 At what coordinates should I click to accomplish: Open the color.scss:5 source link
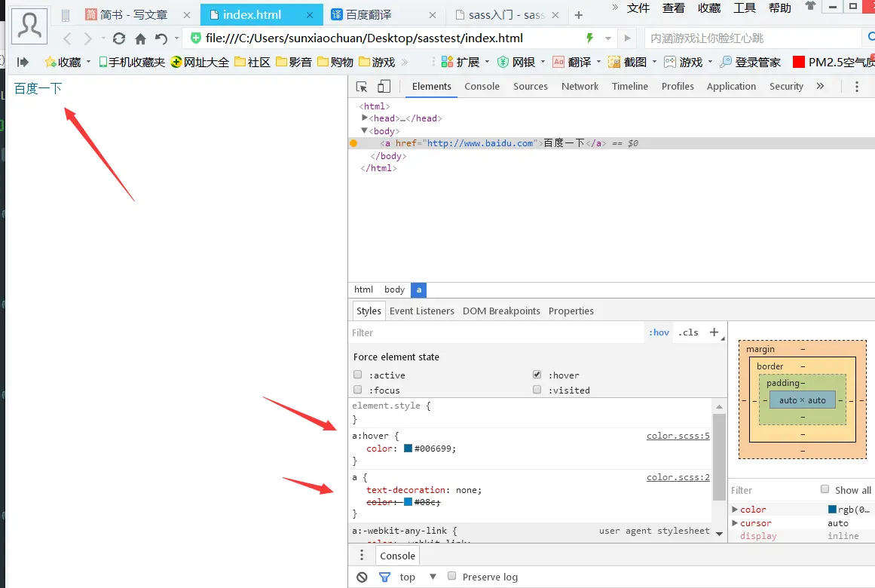click(x=678, y=436)
